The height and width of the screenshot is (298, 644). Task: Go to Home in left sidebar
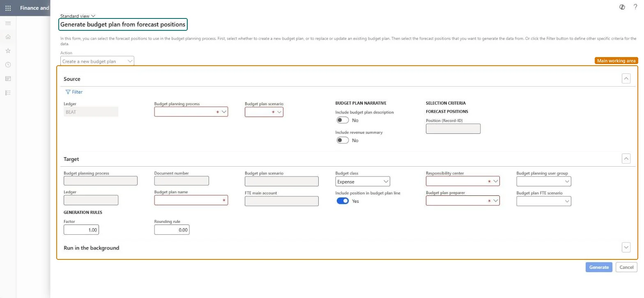(x=8, y=37)
